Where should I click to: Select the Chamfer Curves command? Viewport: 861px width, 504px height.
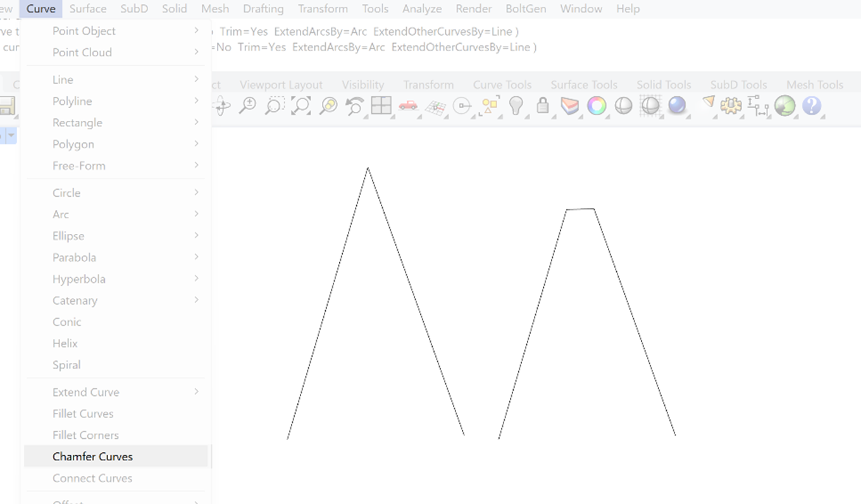(x=92, y=456)
